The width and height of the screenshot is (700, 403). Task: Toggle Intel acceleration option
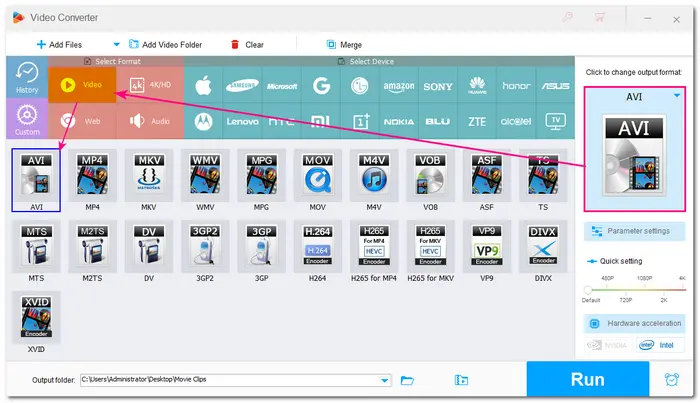click(x=660, y=345)
